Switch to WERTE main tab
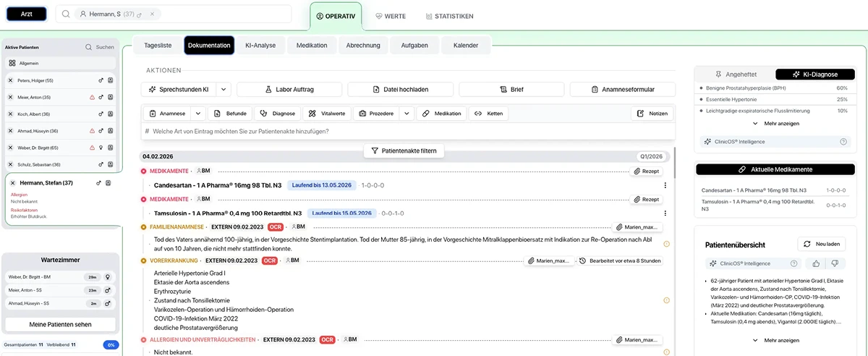868x356 pixels. 391,16
